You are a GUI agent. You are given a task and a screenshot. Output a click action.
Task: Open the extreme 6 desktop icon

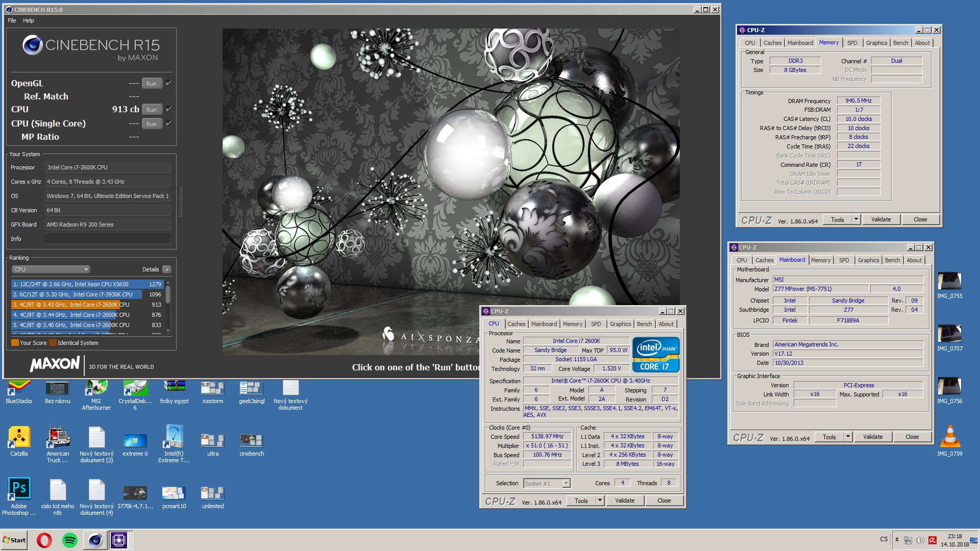click(135, 443)
